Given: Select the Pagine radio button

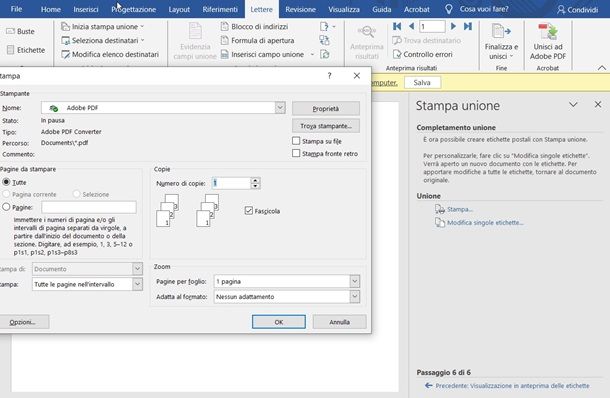Looking at the screenshot, I should (6, 207).
